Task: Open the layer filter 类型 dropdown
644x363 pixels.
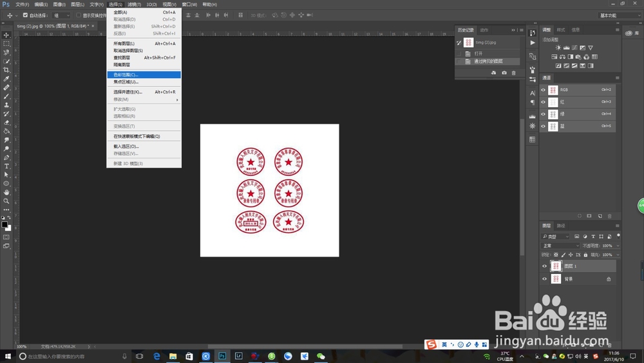Action: click(556, 237)
